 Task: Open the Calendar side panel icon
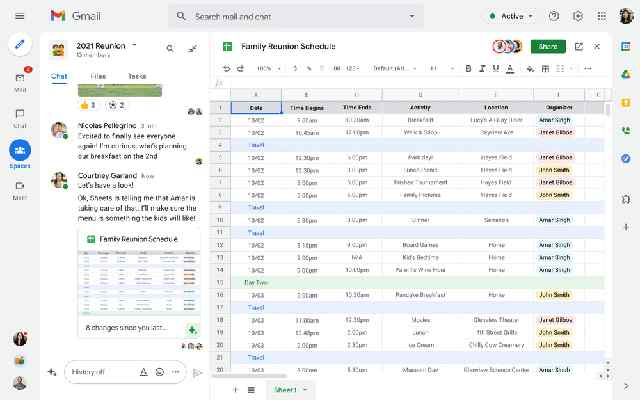[625, 47]
